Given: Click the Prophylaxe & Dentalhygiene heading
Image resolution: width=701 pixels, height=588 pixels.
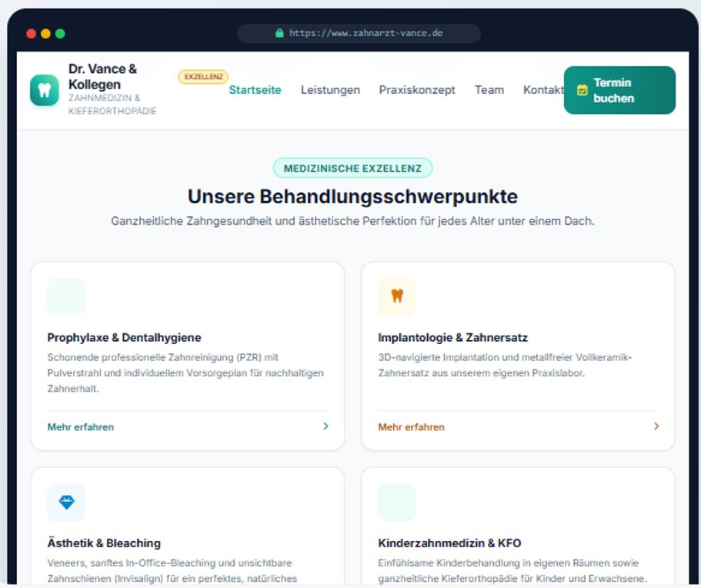Looking at the screenshot, I should coord(125,338).
